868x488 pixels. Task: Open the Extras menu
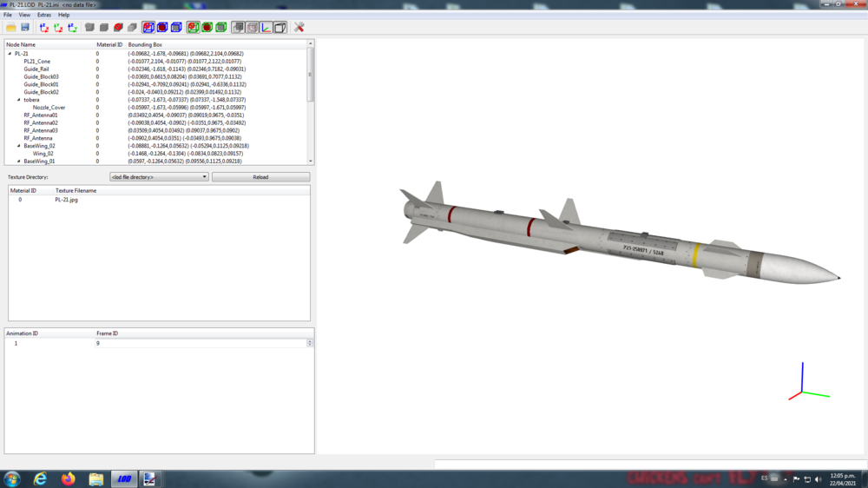tap(44, 15)
